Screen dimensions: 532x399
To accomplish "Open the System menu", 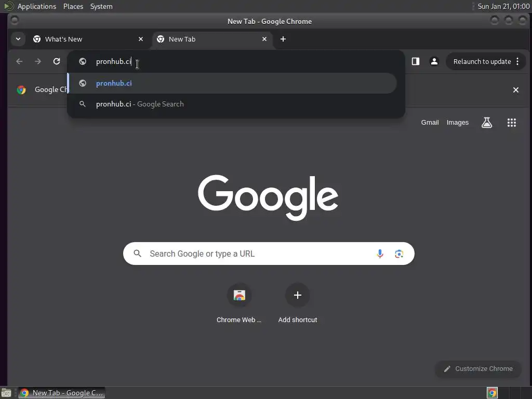I will tap(101, 6).
